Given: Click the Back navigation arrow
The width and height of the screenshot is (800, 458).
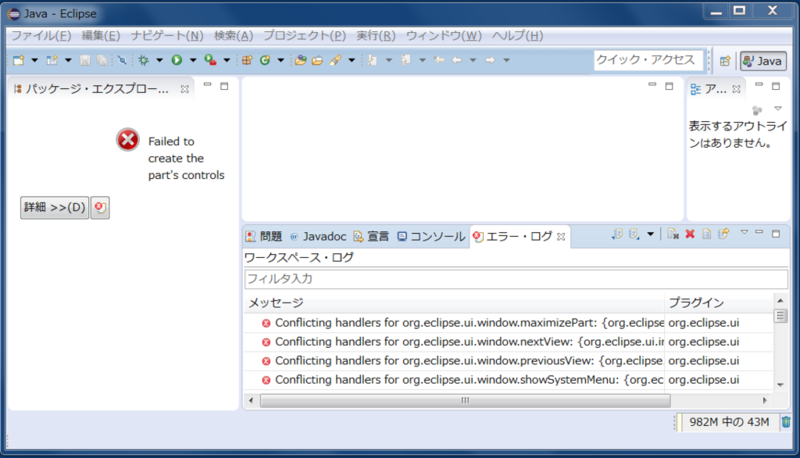Looking at the screenshot, I should point(457,60).
